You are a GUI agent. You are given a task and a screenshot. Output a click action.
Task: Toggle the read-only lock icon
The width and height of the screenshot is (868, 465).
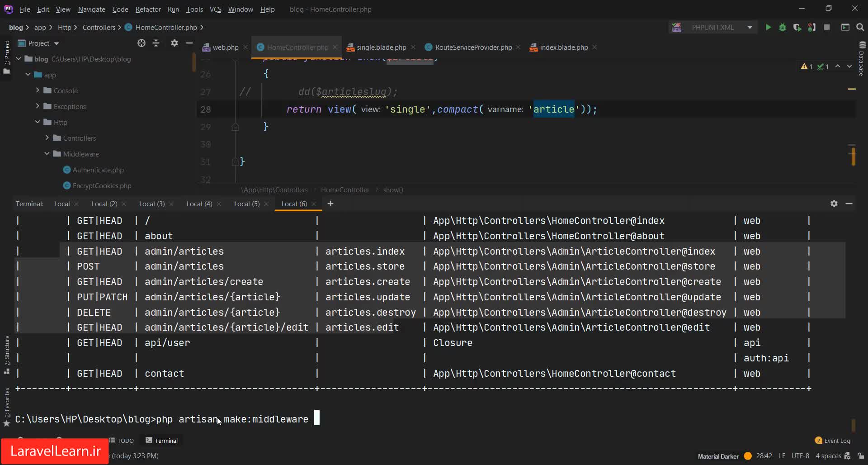(861, 456)
